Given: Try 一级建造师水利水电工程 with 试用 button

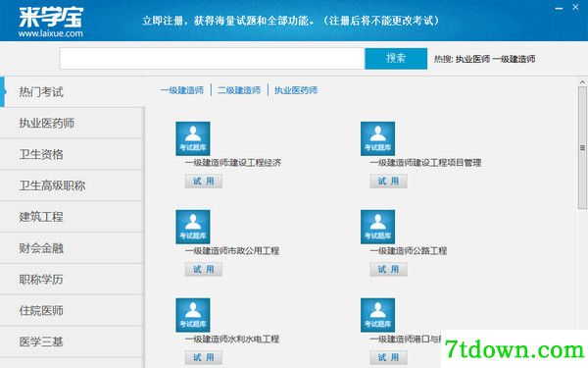Looking at the screenshot, I should [204, 357].
